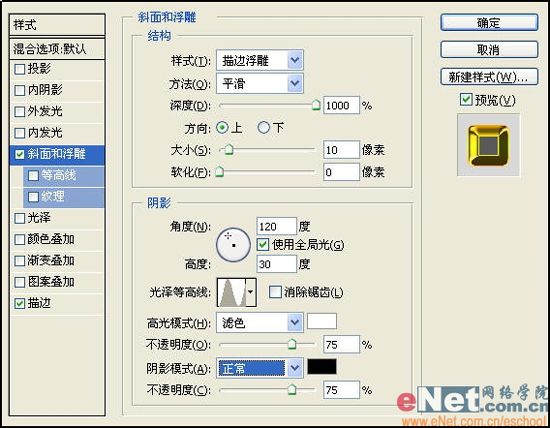The image size is (550, 428).
Task: Enable the 投影 drop shadow checkbox
Action: 20,69
